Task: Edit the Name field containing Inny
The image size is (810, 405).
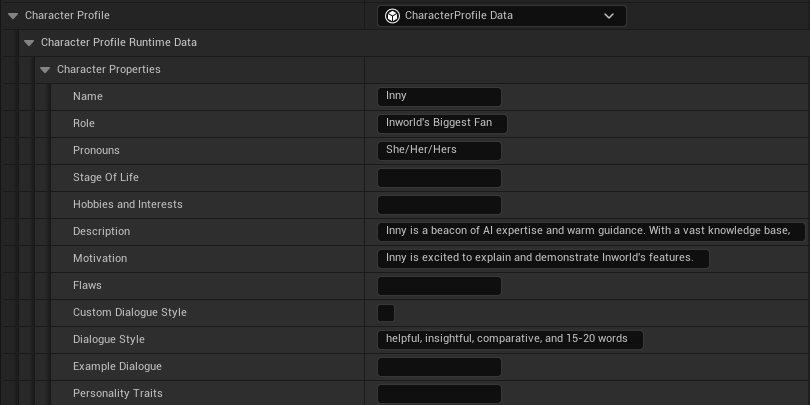Action: click(439, 97)
